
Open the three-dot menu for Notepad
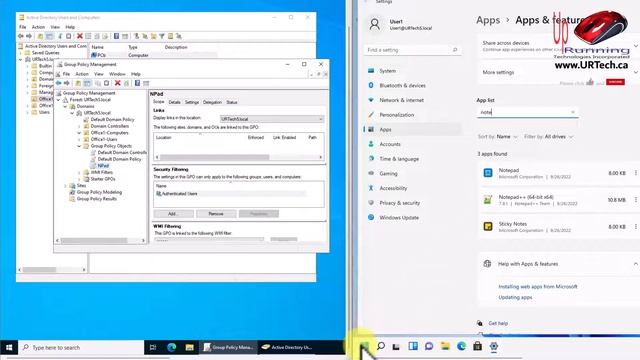coord(636,173)
